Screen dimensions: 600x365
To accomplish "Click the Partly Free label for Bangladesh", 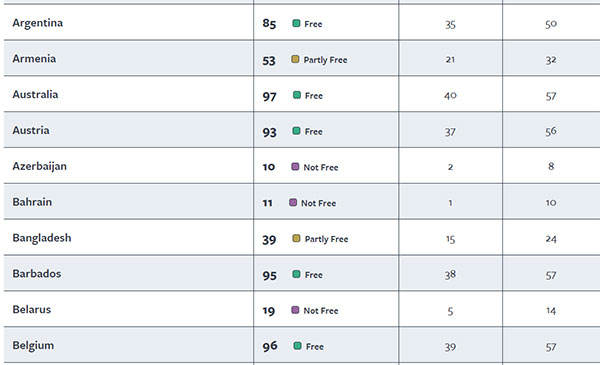I will [326, 239].
